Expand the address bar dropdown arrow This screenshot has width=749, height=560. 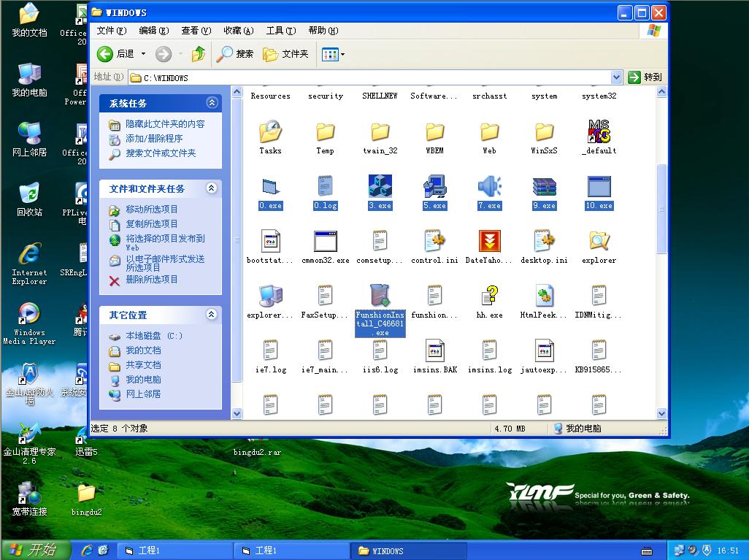click(616, 77)
